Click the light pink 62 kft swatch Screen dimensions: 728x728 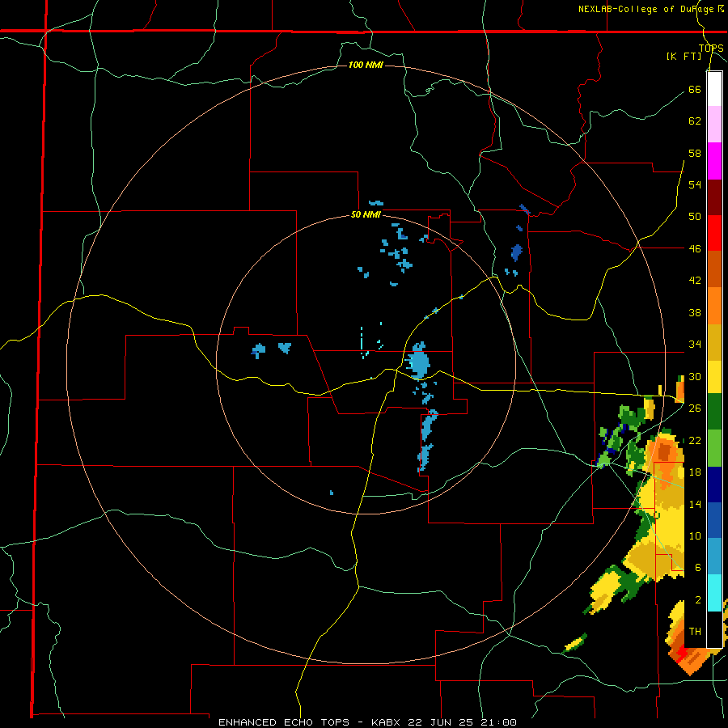click(x=714, y=124)
